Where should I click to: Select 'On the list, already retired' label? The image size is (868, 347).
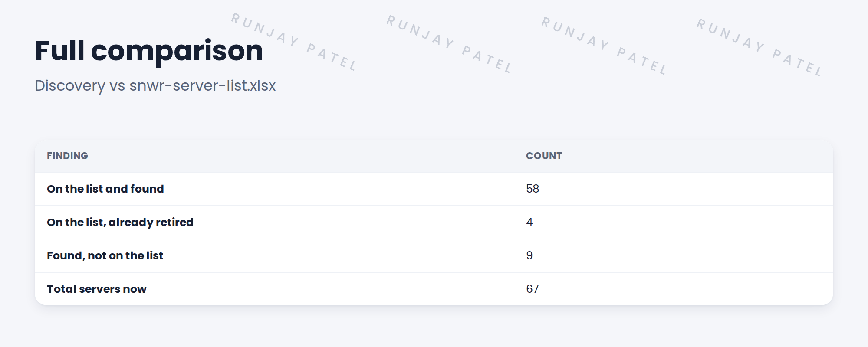120,222
